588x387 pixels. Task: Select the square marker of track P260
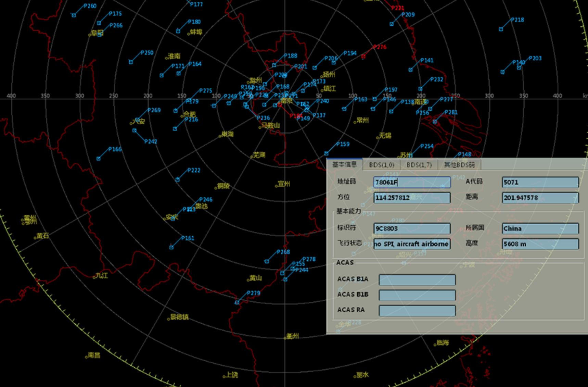[74, 15]
